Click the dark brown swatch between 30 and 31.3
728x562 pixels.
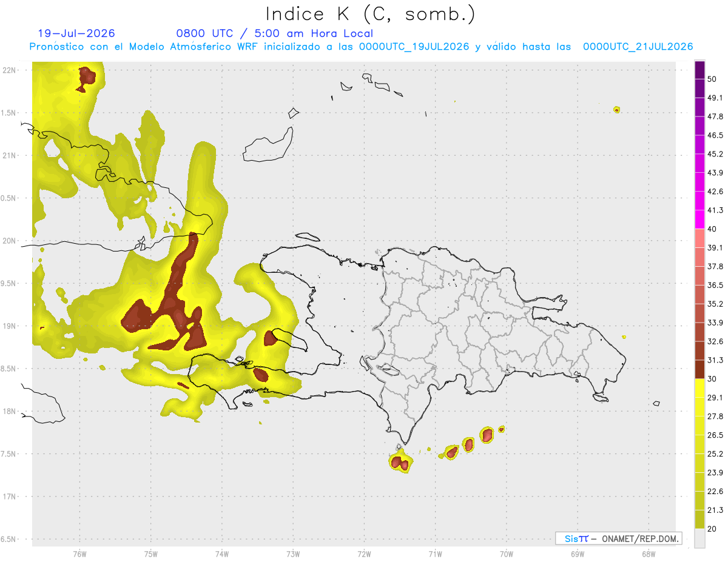[x=699, y=370]
